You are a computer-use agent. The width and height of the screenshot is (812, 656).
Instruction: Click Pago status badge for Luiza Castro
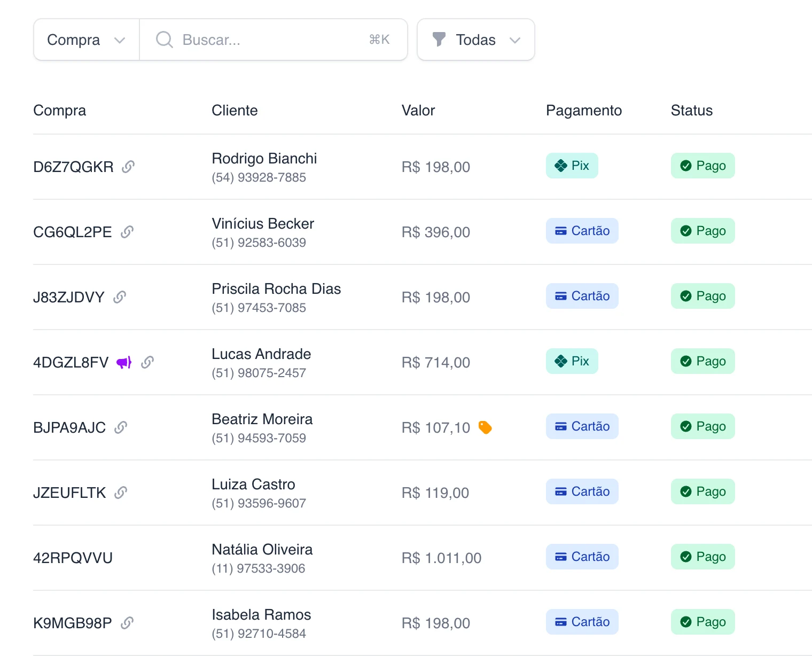click(703, 491)
